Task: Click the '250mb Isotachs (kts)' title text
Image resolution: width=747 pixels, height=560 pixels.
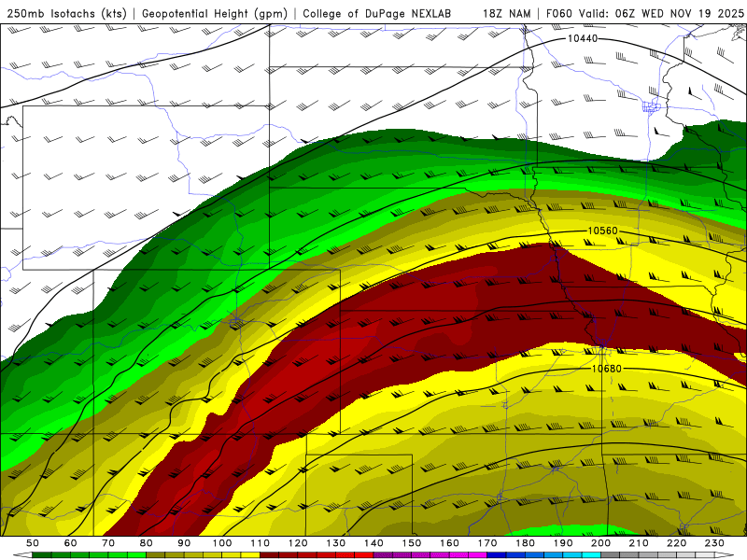Action: point(67,13)
